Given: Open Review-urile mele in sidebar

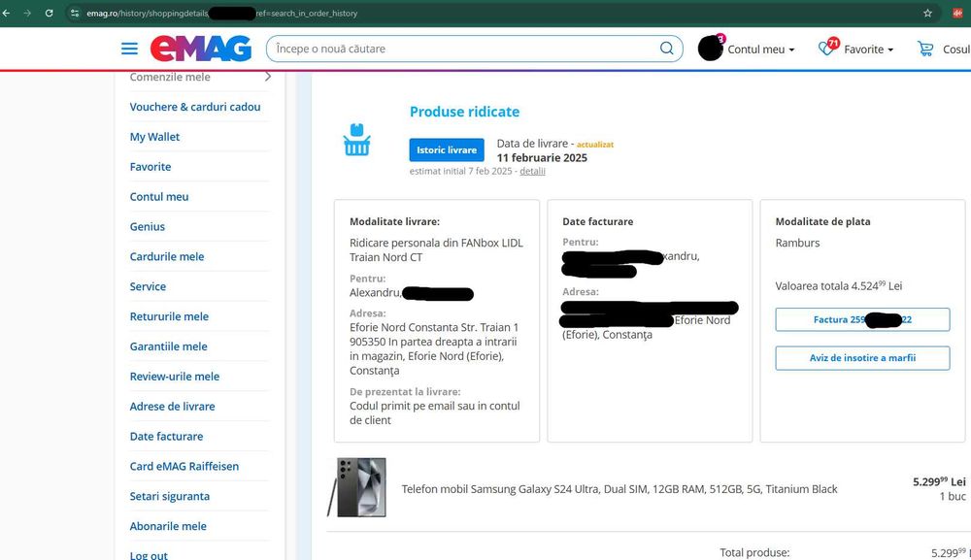Looking at the screenshot, I should pyautogui.click(x=175, y=377).
